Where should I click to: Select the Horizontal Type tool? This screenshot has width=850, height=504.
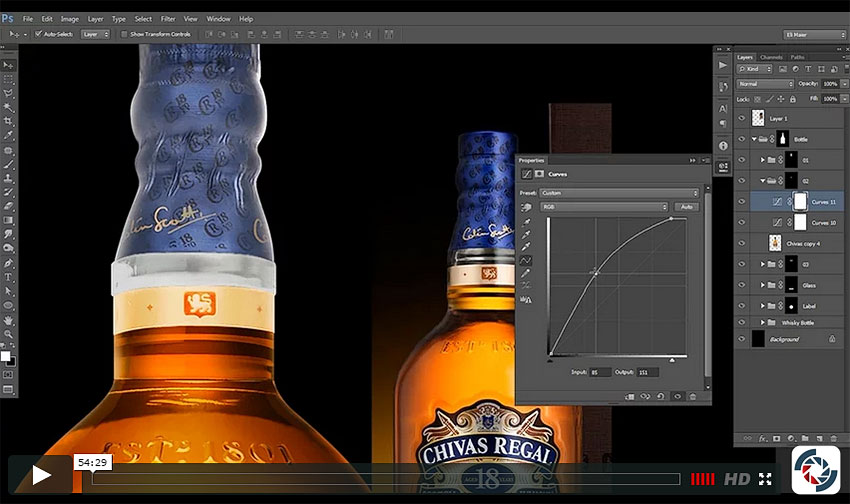pos(8,277)
